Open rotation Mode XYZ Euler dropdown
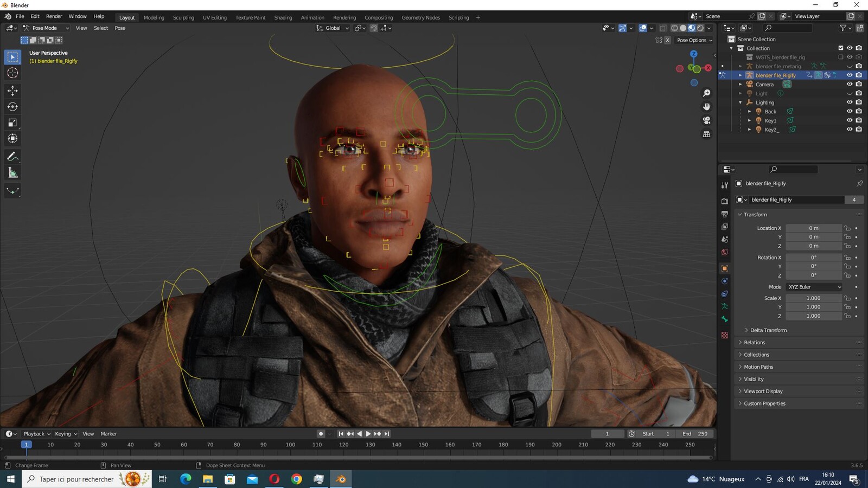This screenshot has height=488, width=868. tap(814, 287)
